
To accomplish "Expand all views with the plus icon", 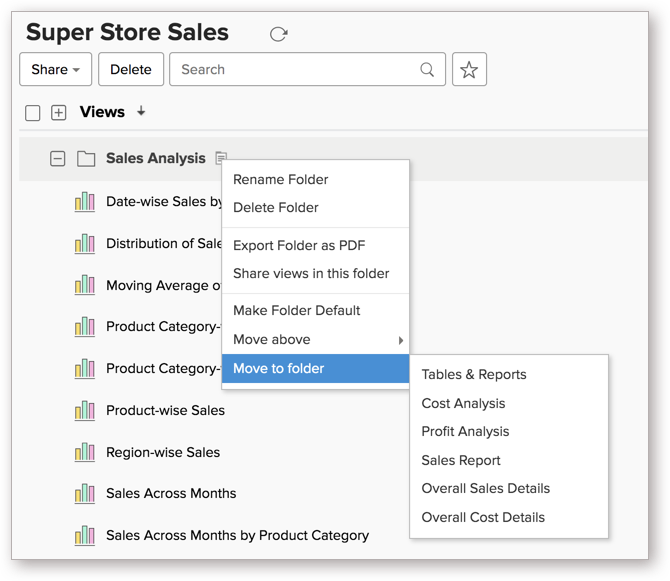I will [59, 113].
